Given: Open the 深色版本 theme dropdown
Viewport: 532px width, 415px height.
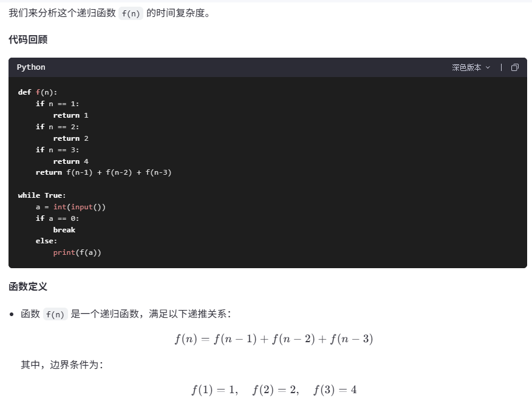Looking at the screenshot, I should click(x=471, y=67).
